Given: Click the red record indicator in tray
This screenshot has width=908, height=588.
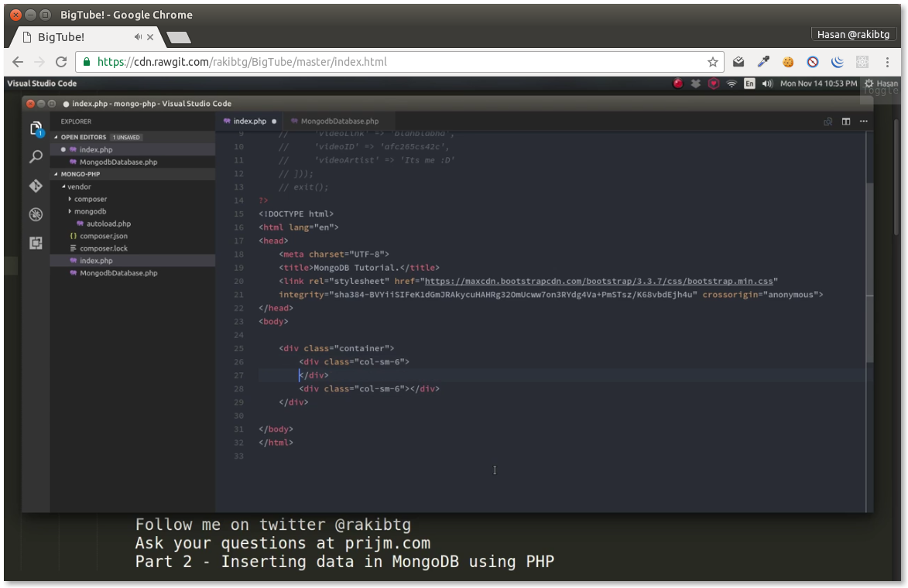Looking at the screenshot, I should click(x=677, y=84).
